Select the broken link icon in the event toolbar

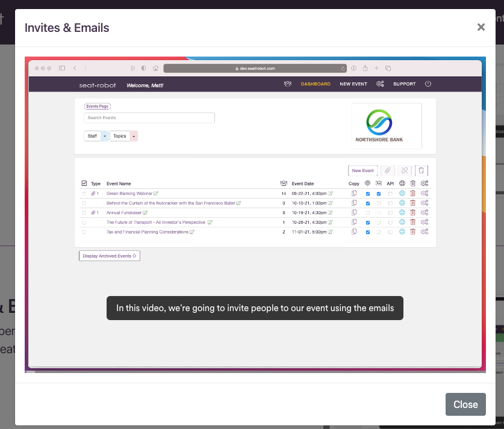click(405, 170)
